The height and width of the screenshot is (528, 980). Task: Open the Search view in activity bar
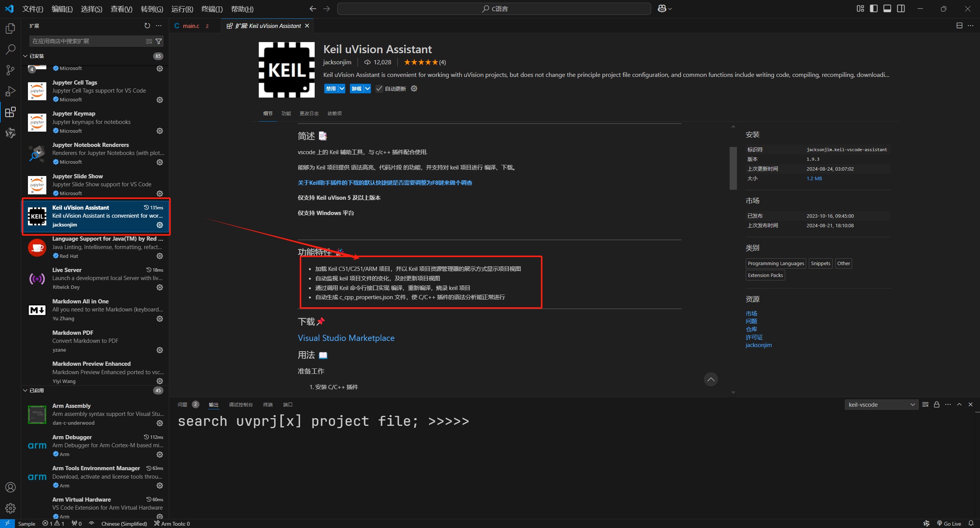(10, 49)
